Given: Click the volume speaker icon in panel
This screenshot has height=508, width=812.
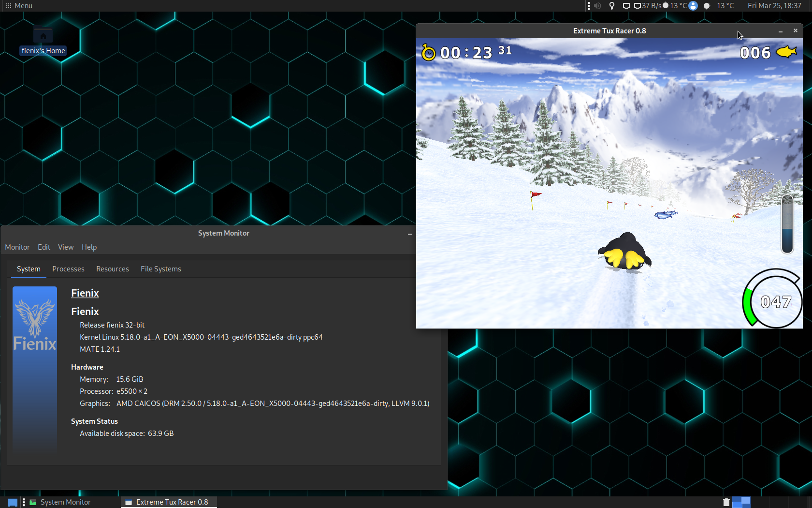Looking at the screenshot, I should pyautogui.click(x=597, y=6).
